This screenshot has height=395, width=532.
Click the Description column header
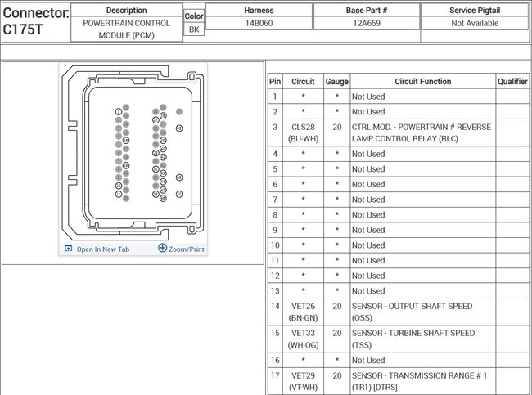(x=126, y=10)
